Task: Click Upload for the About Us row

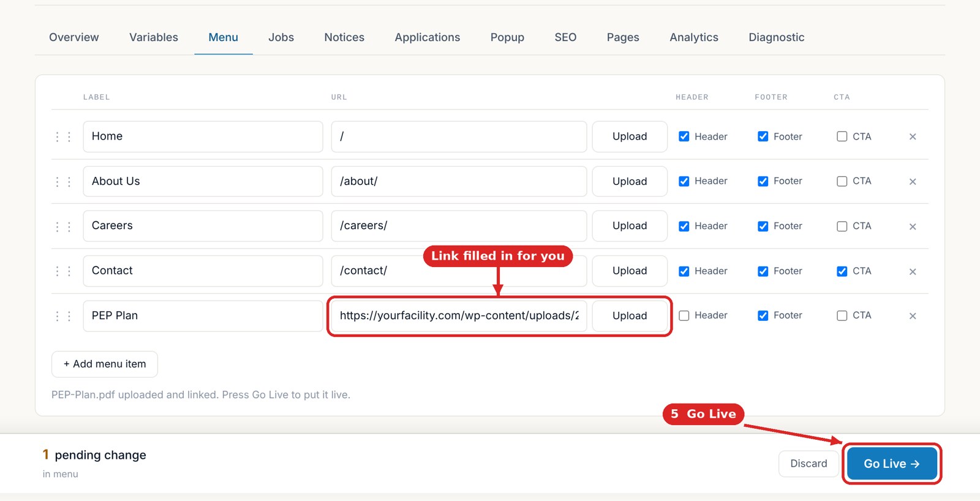Action: [x=630, y=181]
